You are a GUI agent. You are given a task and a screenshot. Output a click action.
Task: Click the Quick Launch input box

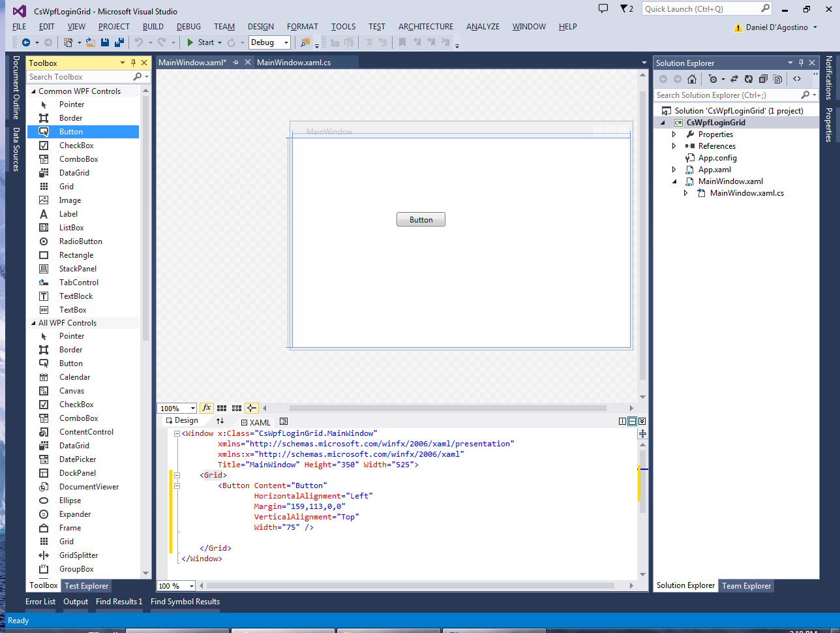tap(701, 8)
